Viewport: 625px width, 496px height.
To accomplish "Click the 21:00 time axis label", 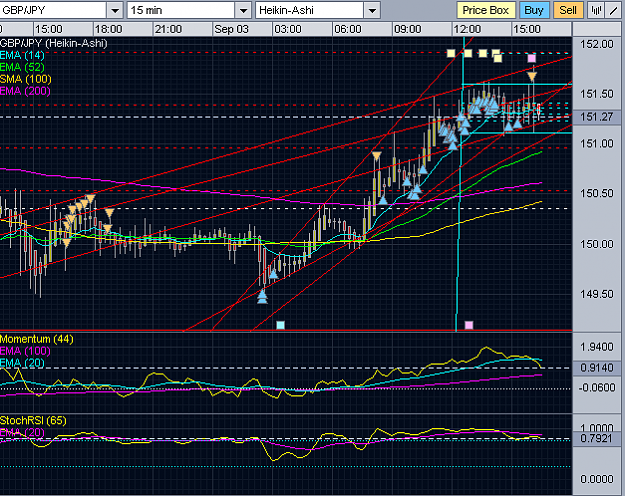I will click(x=168, y=30).
